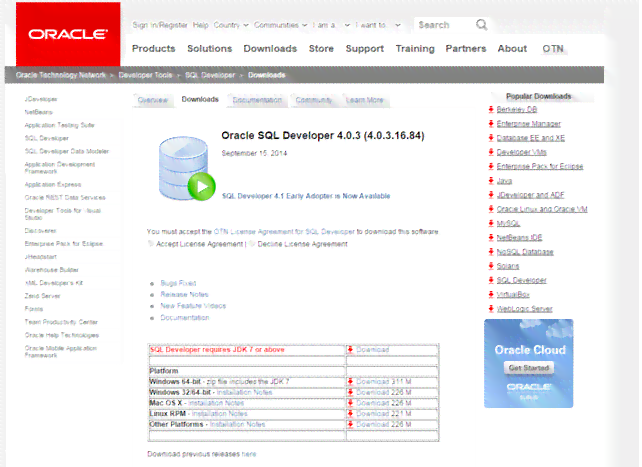Open the 'I want to' dropdown
The height and width of the screenshot is (467, 642).
point(378,25)
